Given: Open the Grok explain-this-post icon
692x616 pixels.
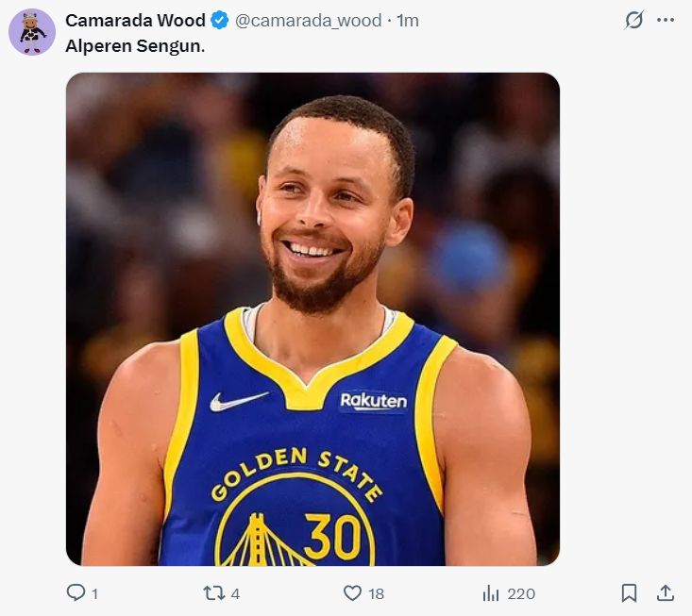Looking at the screenshot, I should pyautogui.click(x=634, y=20).
